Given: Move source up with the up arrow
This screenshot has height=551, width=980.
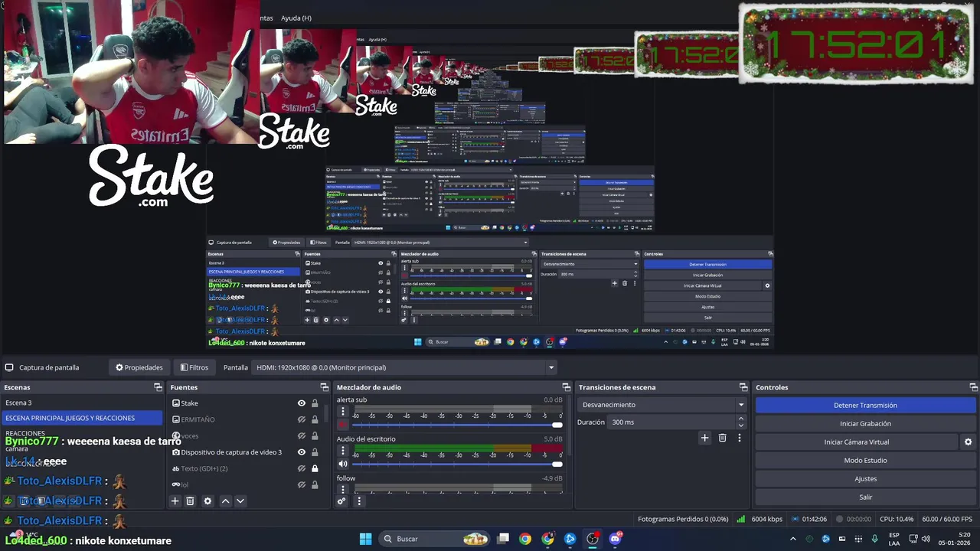Looking at the screenshot, I should click(225, 501).
